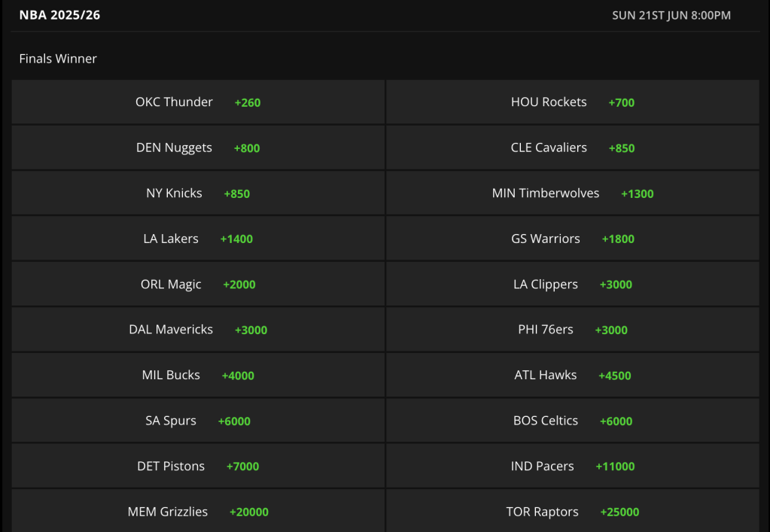This screenshot has height=532, width=770.
Task: Click IND Pacers +11000 selection
Action: pos(573,466)
